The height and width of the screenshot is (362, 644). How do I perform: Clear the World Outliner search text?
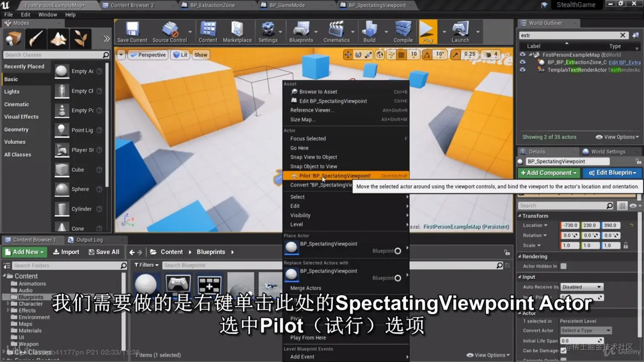(623, 35)
